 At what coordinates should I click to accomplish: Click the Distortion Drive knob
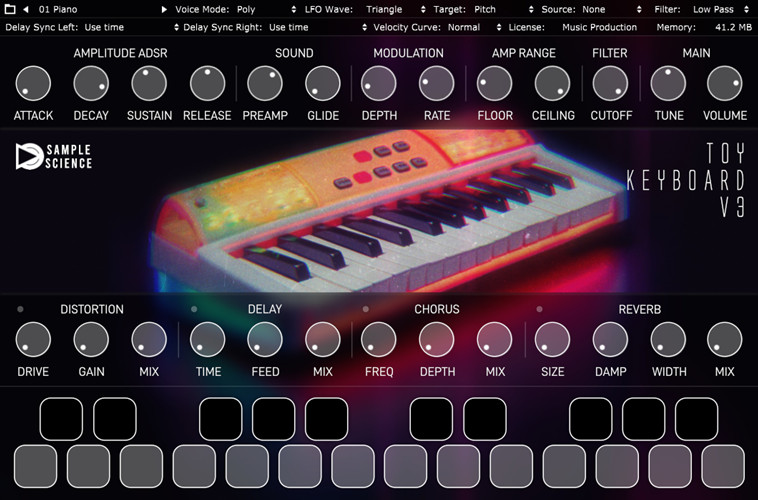tap(33, 340)
